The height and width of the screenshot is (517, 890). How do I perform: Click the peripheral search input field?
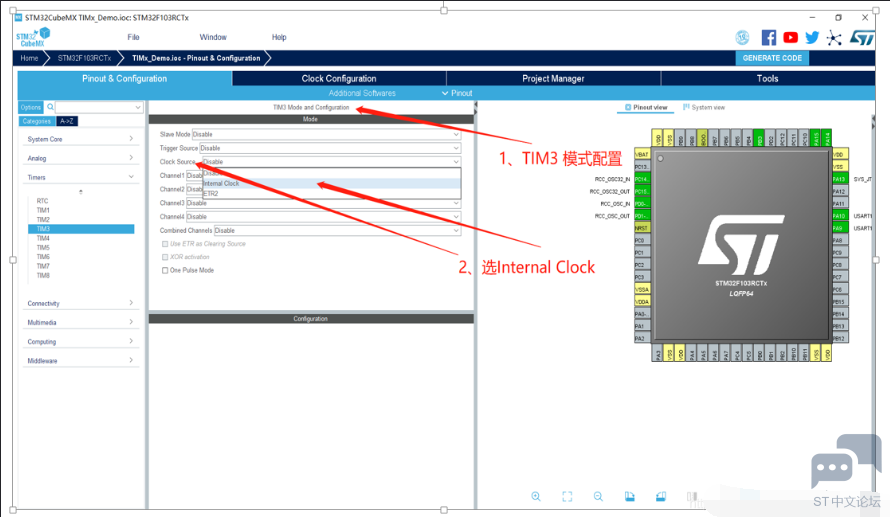click(99, 107)
